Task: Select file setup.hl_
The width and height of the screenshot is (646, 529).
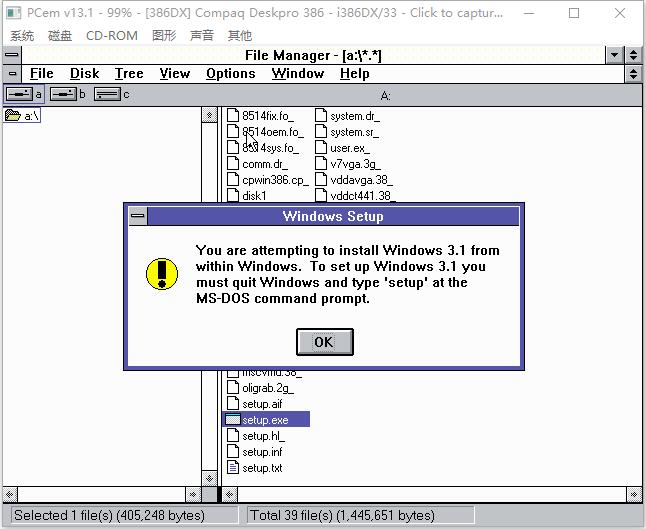Action: 256,436
